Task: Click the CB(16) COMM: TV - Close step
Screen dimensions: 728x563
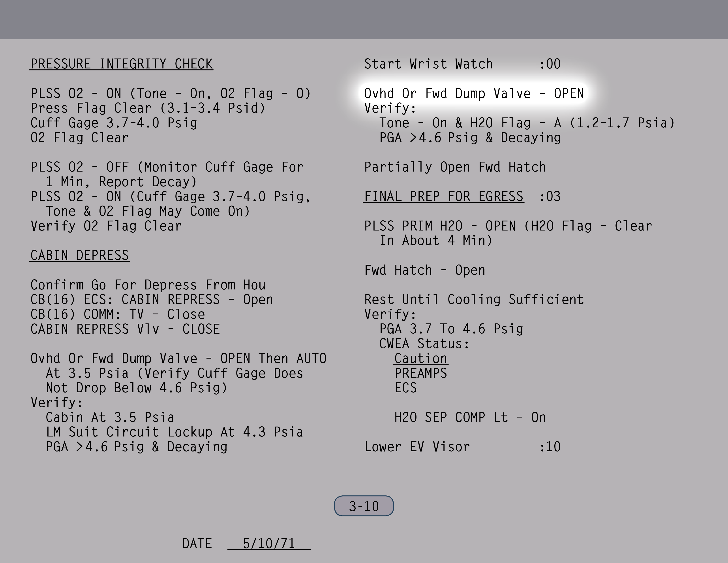Action: click(118, 315)
